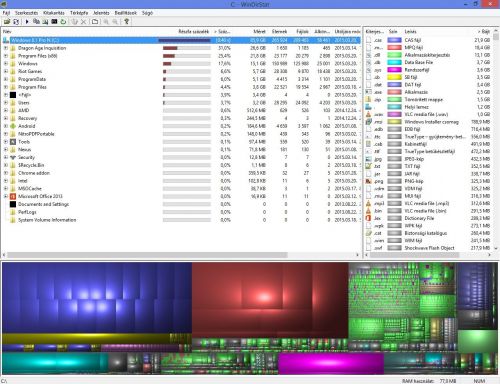Screen dimensions: 500x384
Task: Select the Windows folder row
Action: click(x=182, y=64)
